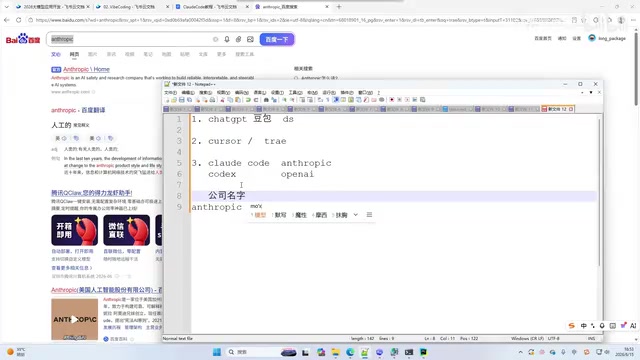Open File Explorer from taskbar

coord(336,352)
